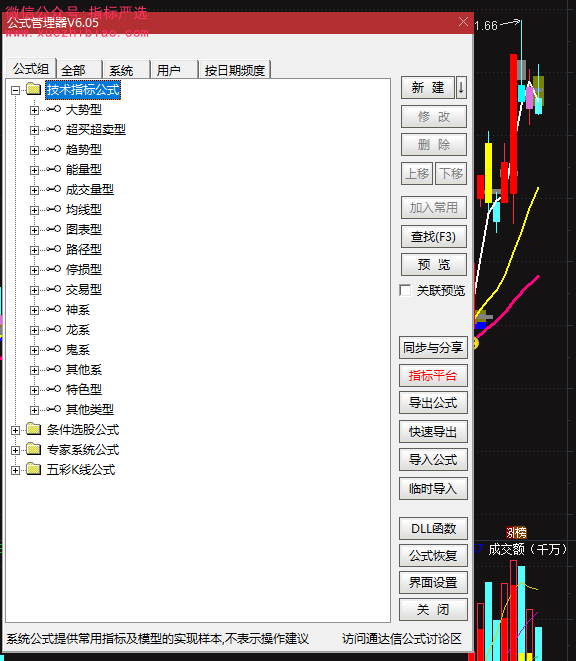Select the 特色型 tree item
Viewport: 576px width, 661px height.
coord(84,389)
